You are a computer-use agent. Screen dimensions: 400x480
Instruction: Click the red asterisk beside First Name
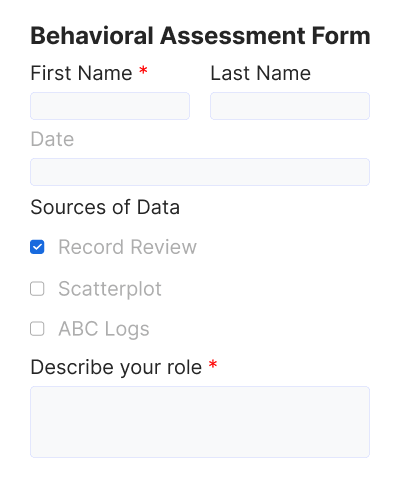coord(143,70)
